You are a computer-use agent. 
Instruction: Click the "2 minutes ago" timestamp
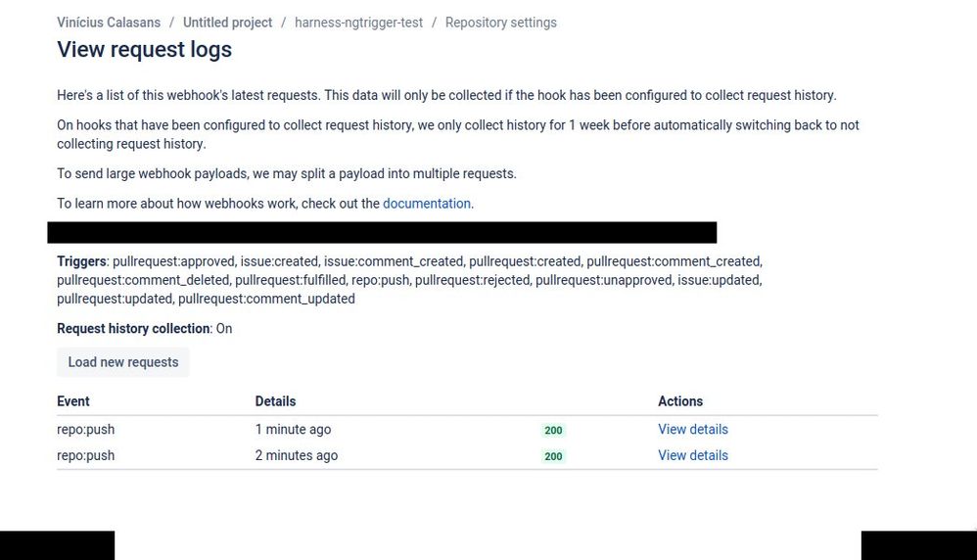(297, 455)
